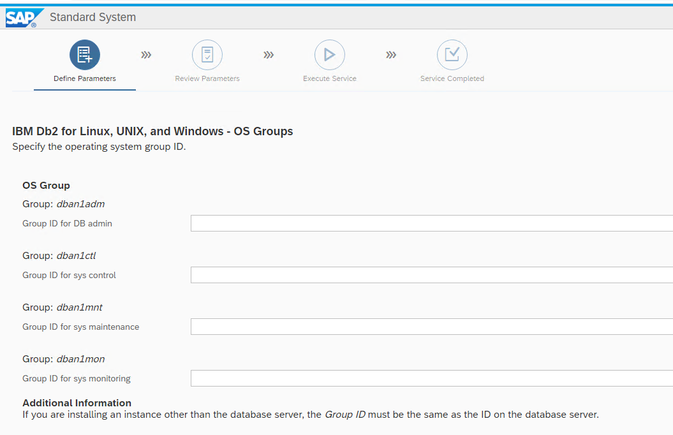The image size is (673, 435).
Task: Click the note about Group ID on database server
Action: coord(310,415)
